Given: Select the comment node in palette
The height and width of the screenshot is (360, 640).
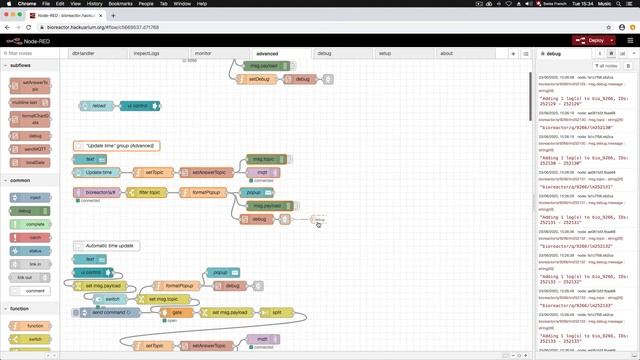Looking at the screenshot, I should click(x=30, y=291).
